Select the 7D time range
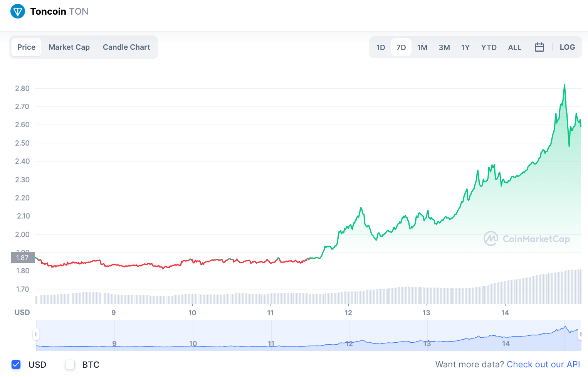Image resolution: width=588 pixels, height=377 pixels. [401, 47]
